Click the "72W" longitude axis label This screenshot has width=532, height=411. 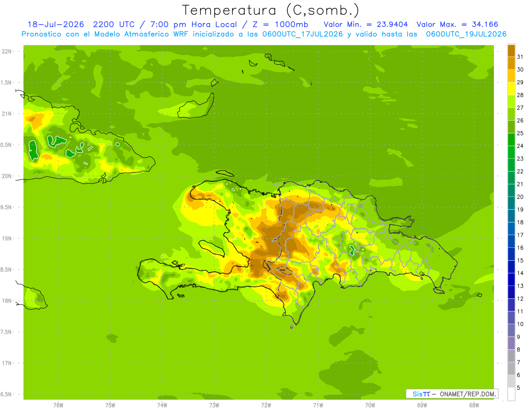click(266, 405)
